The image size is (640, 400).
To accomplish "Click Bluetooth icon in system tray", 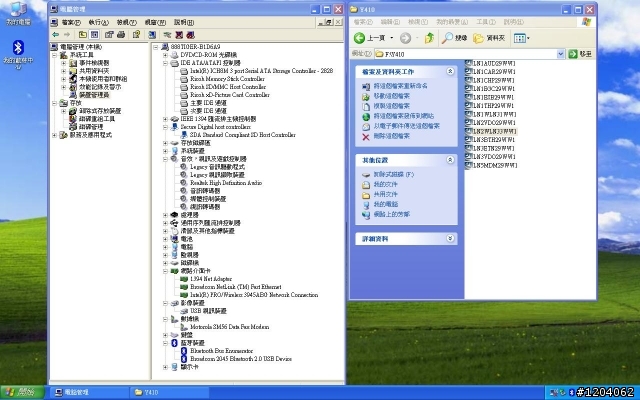I will point(572,392).
